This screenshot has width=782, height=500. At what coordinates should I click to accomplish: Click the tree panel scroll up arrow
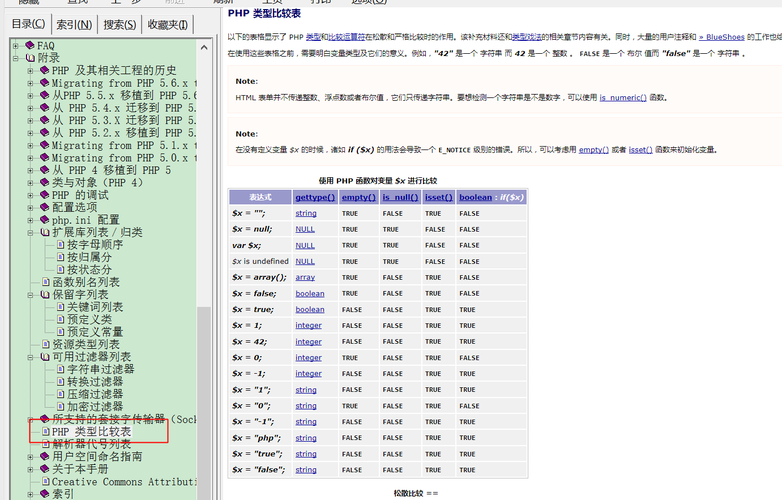coord(203,47)
